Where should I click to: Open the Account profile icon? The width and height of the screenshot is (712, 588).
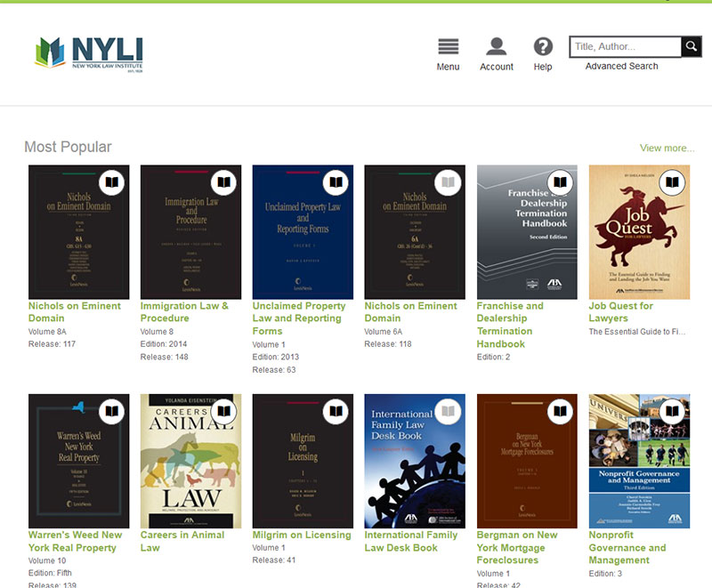(497, 46)
